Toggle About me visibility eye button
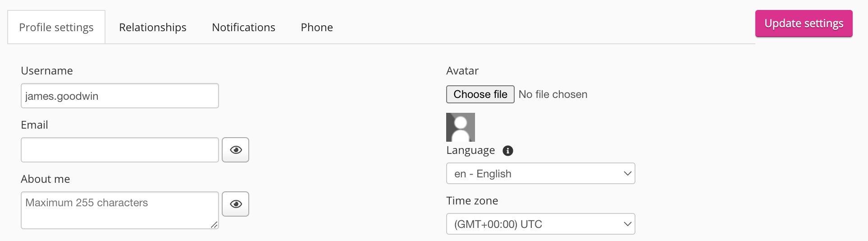The height and width of the screenshot is (241, 868). [236, 204]
